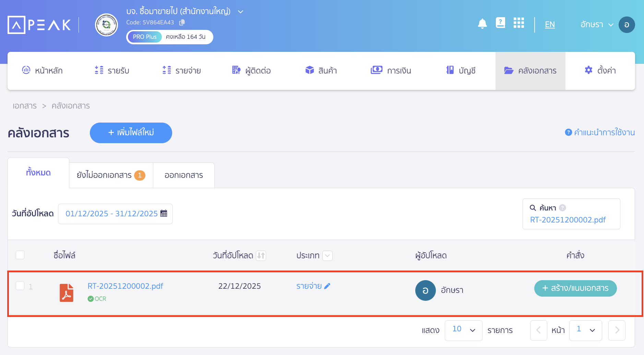Open the help guide book icon
This screenshot has width=644, height=355.
click(x=500, y=23)
